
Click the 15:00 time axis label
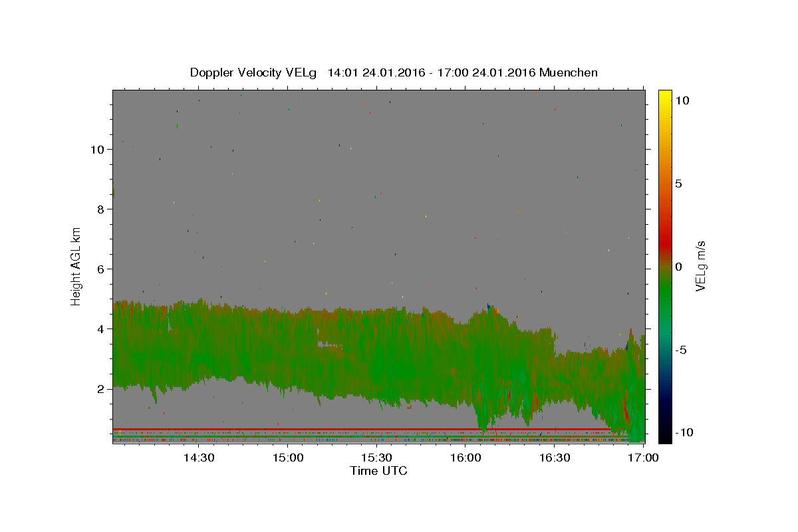pyautogui.click(x=287, y=458)
